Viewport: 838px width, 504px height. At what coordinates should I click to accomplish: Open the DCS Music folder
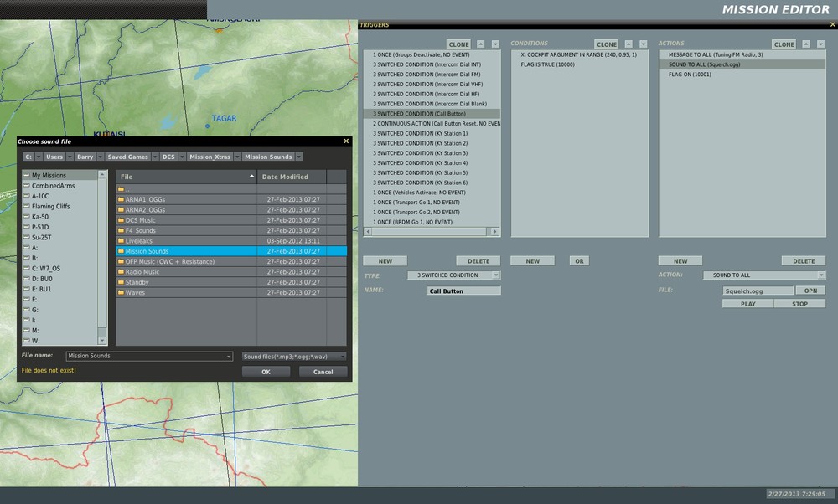click(x=141, y=220)
